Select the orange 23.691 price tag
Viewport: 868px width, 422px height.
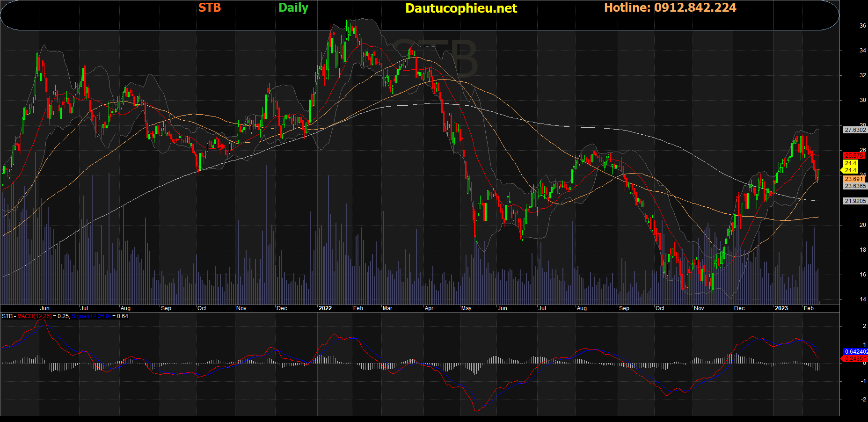pyautogui.click(x=854, y=179)
